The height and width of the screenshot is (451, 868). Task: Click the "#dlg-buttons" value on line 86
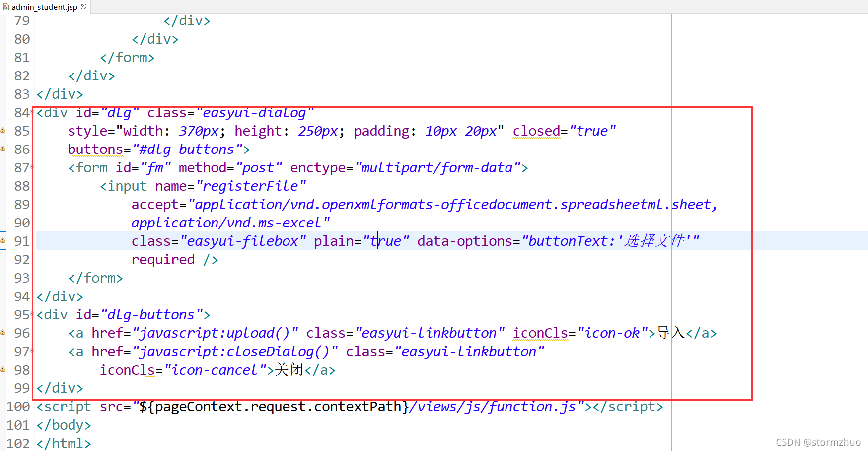click(x=187, y=150)
